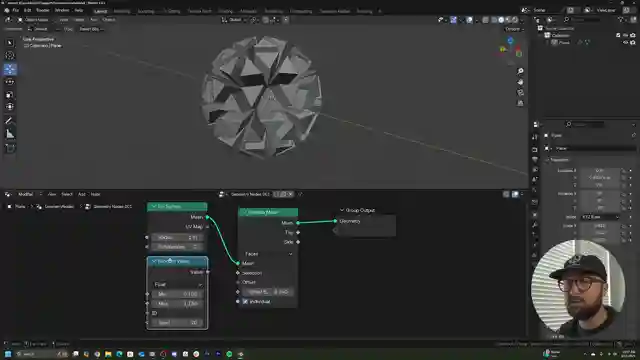Select the Scale tool

tap(10, 95)
